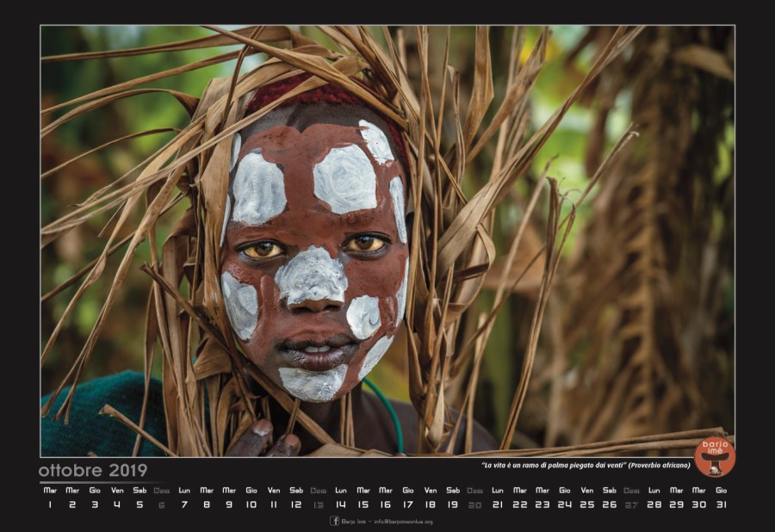
Task: Select Sunday the 13th on the calendar
Action: point(319,504)
